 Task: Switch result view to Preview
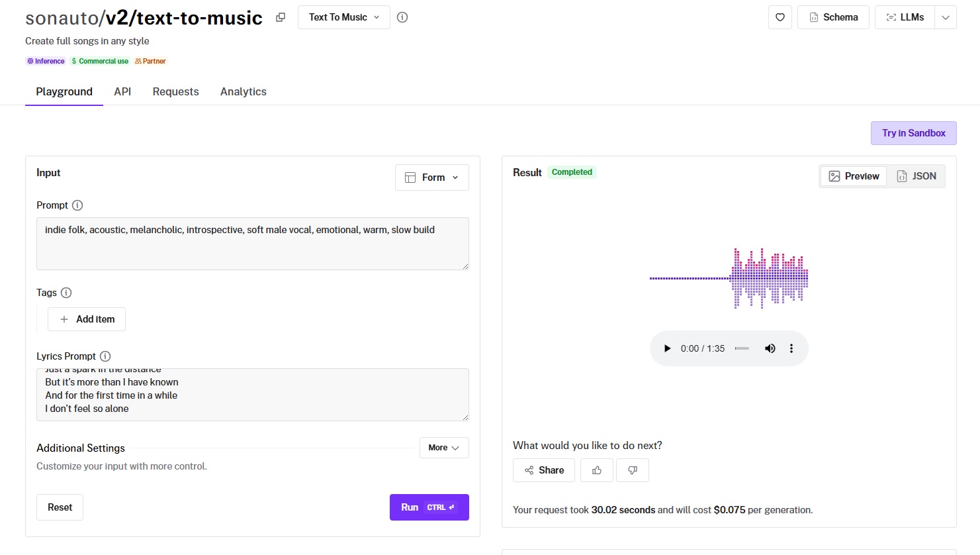854,176
